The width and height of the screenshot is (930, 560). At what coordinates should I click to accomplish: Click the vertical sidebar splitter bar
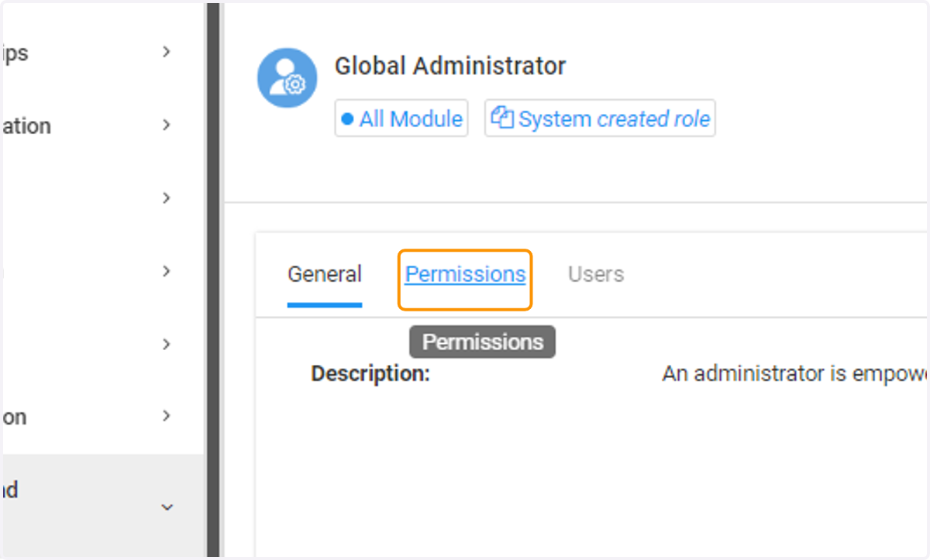click(x=213, y=280)
